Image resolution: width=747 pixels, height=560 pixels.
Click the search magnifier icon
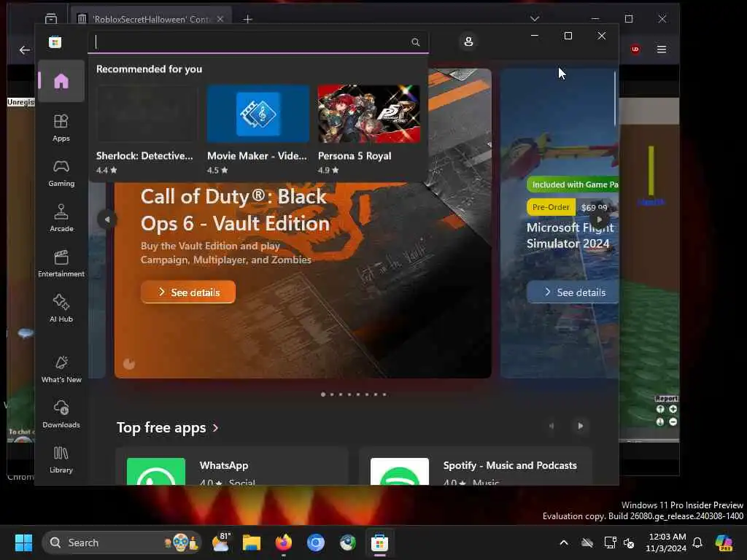[415, 42]
